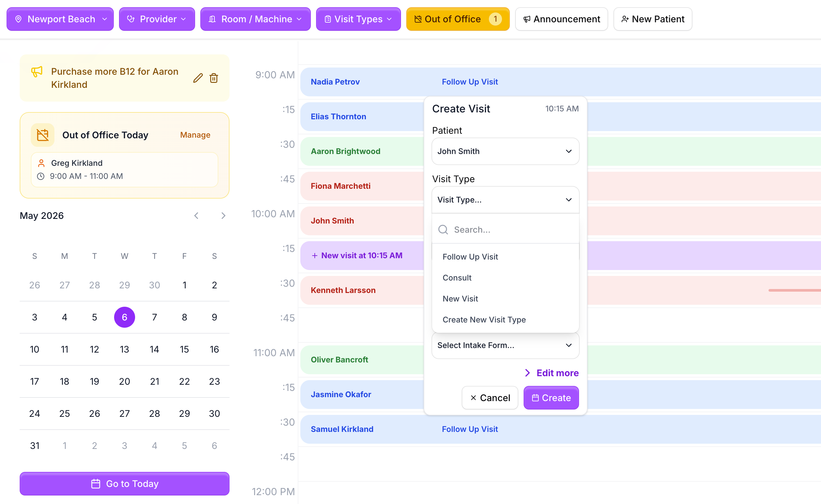Select May 31 in the calendar
Image resolution: width=821 pixels, height=504 pixels.
(35, 446)
